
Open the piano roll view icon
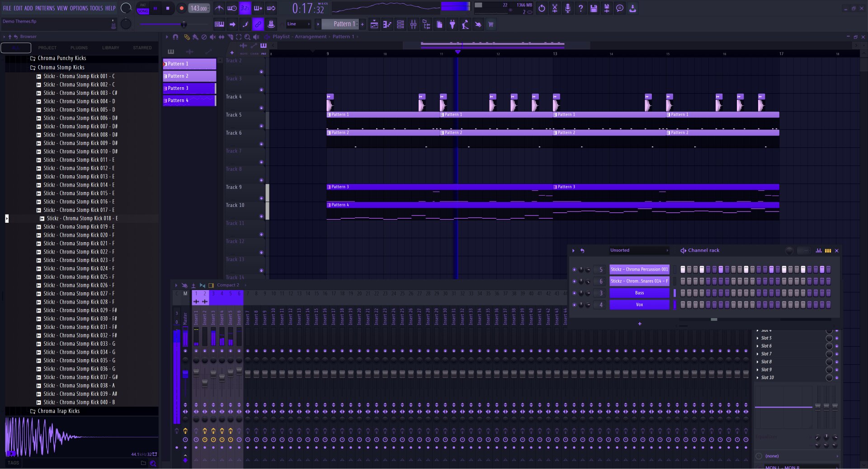pos(387,24)
